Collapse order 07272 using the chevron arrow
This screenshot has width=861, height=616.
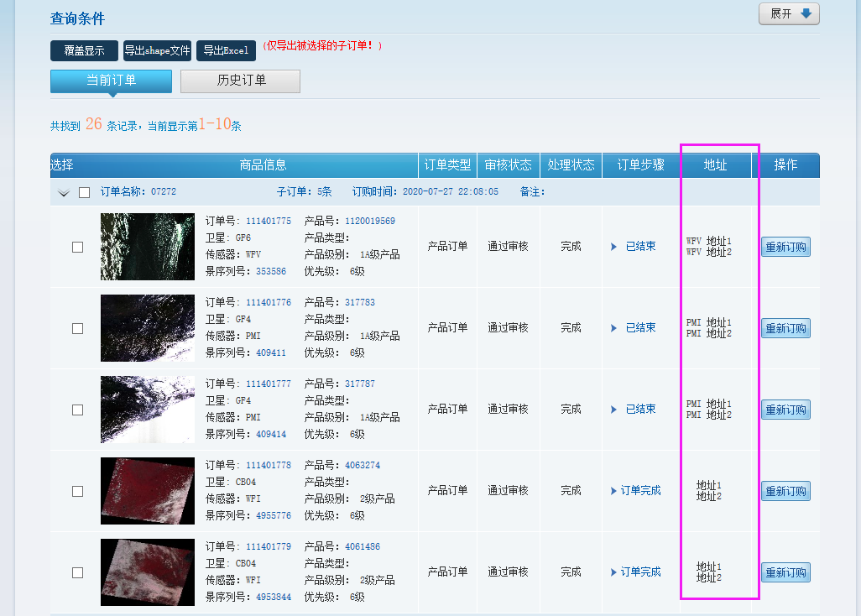63,192
